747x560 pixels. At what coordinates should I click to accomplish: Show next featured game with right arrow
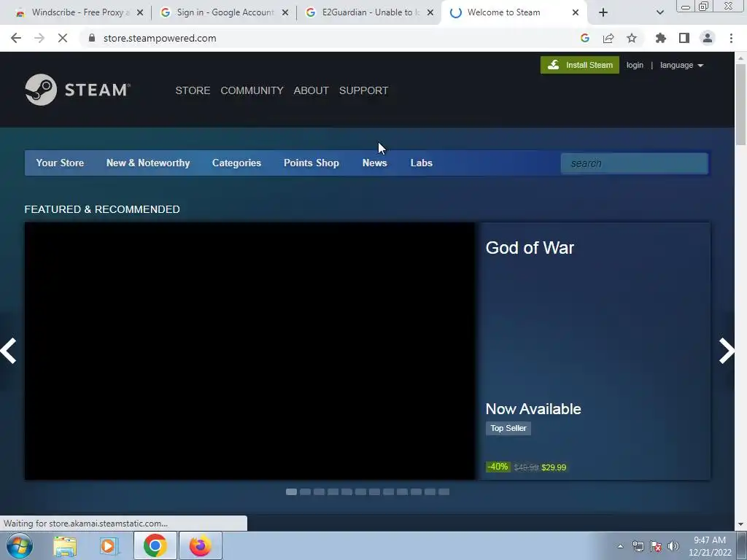click(727, 351)
